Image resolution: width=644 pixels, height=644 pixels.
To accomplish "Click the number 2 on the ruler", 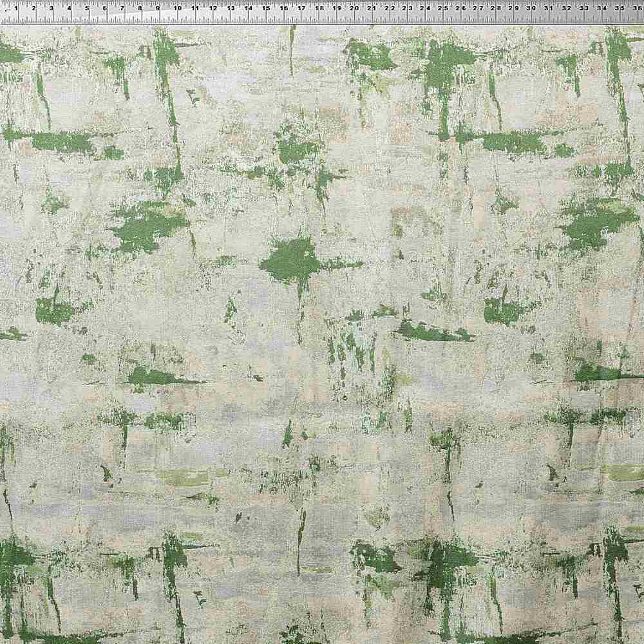I will pos(33,8).
